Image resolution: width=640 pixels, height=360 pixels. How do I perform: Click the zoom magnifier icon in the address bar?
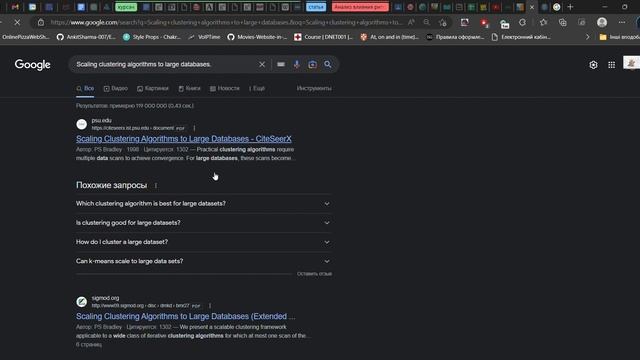pos(427,22)
